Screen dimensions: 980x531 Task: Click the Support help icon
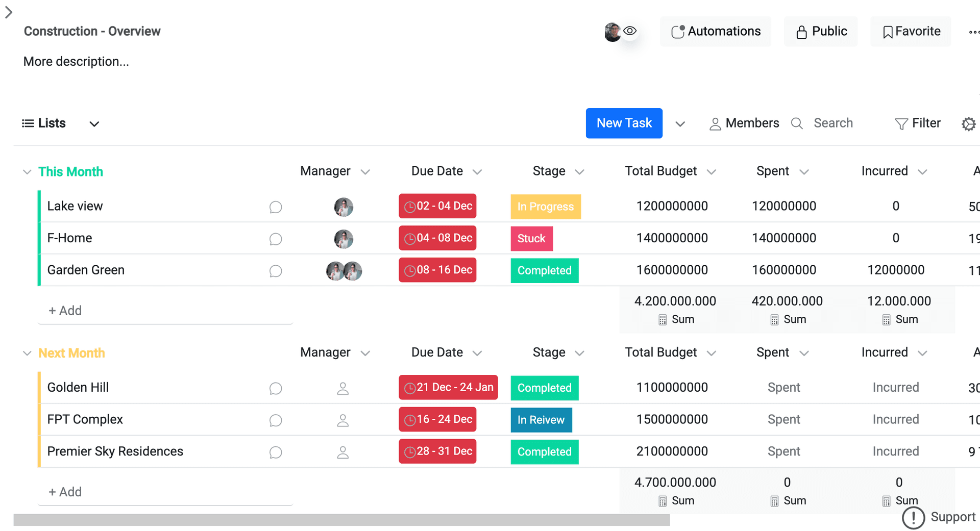[x=913, y=518]
